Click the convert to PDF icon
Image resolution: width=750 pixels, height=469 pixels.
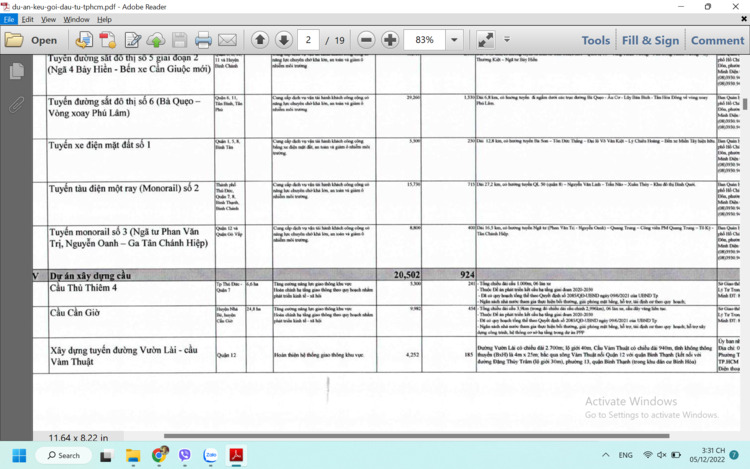[108, 40]
